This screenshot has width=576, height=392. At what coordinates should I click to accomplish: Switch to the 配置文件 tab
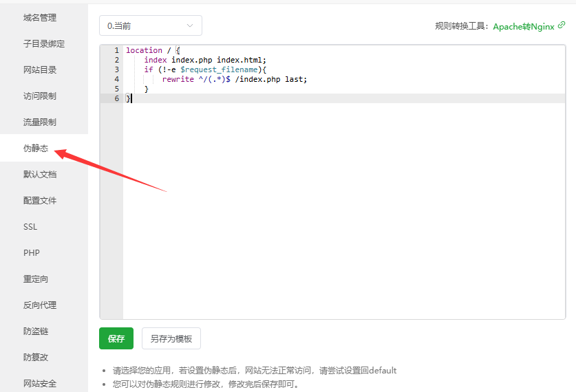[x=40, y=201]
